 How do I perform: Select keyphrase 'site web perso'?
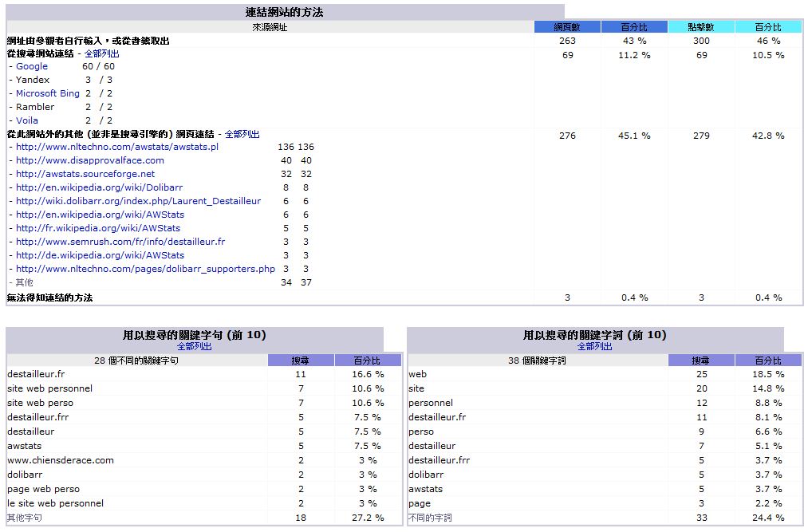click(40, 403)
